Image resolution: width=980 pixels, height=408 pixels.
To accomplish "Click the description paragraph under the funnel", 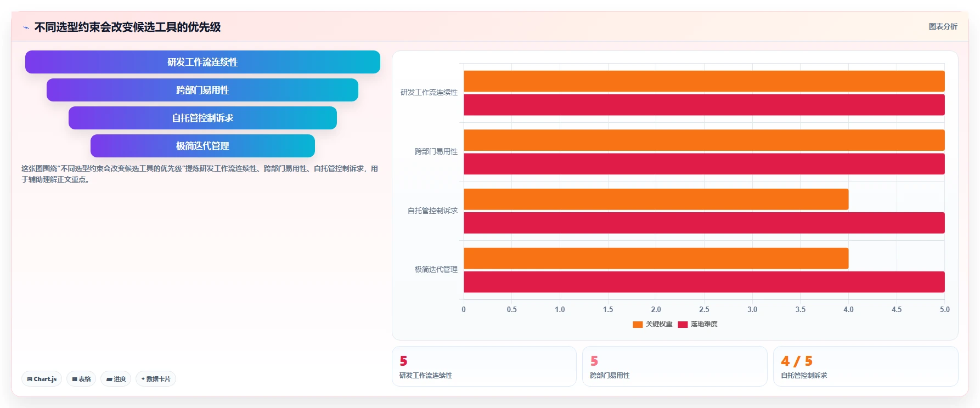I will [x=200, y=174].
